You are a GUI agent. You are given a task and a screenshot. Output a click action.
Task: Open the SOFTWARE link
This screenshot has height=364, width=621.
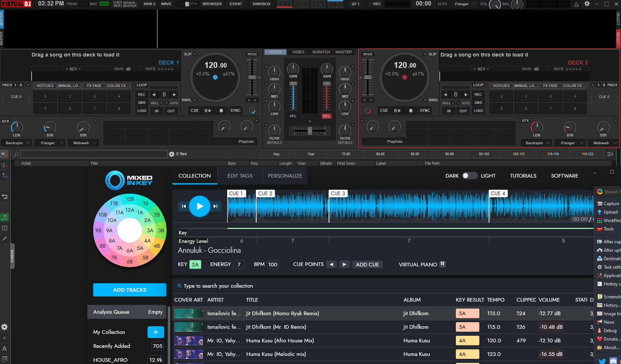pyautogui.click(x=564, y=176)
